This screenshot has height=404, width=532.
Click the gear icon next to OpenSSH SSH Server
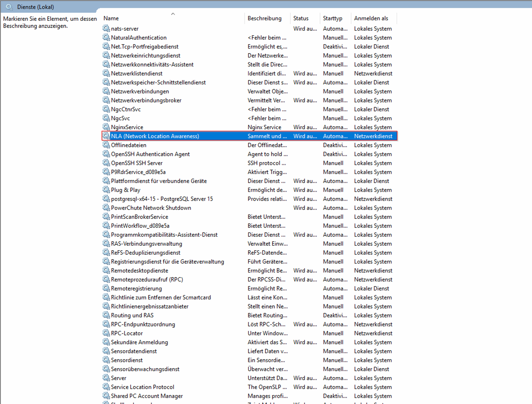(106, 163)
